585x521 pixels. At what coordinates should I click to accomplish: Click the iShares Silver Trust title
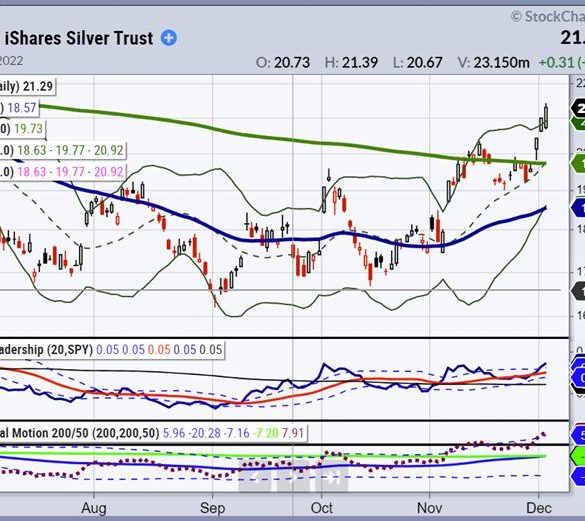coord(79,38)
